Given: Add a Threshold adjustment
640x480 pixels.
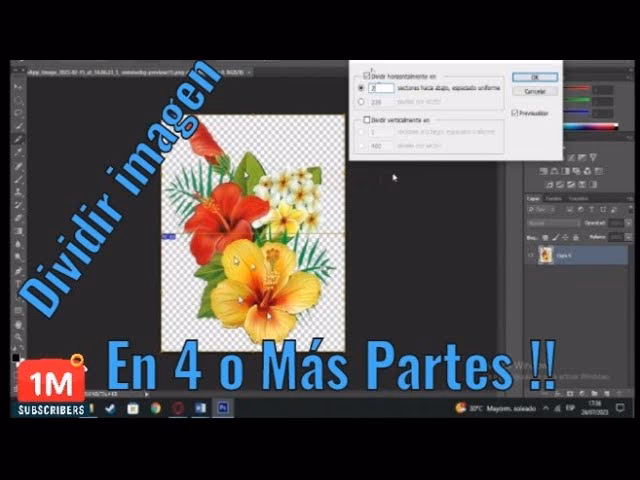Looking at the screenshot, I should [571, 185].
